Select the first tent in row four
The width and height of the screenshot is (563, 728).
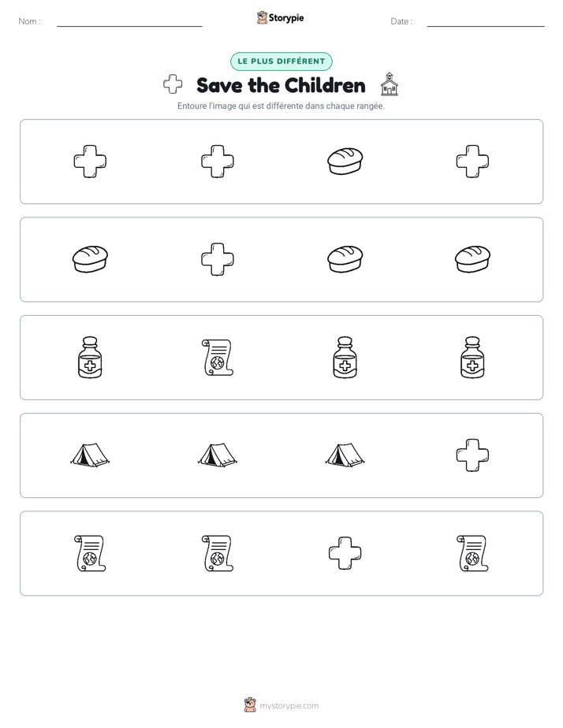pyautogui.click(x=90, y=455)
